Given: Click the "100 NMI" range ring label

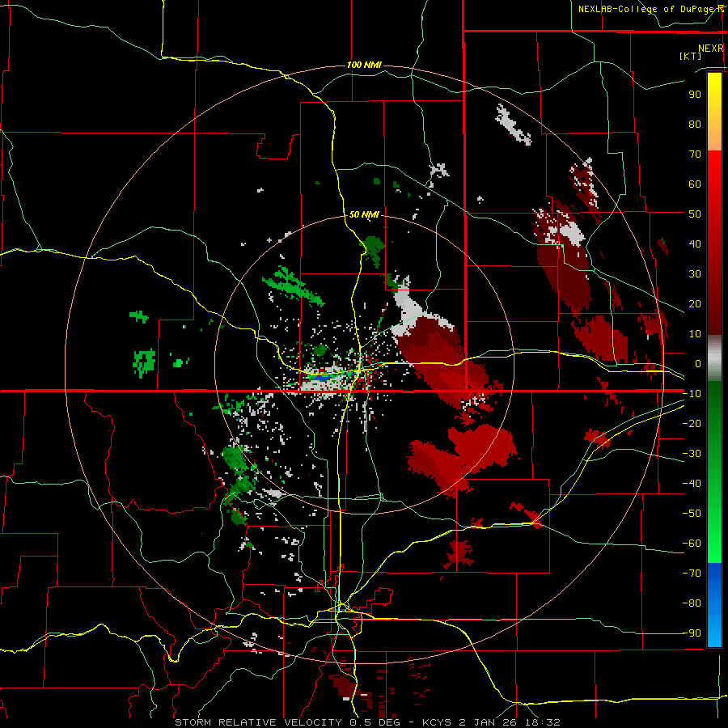Looking at the screenshot, I should [x=364, y=65].
